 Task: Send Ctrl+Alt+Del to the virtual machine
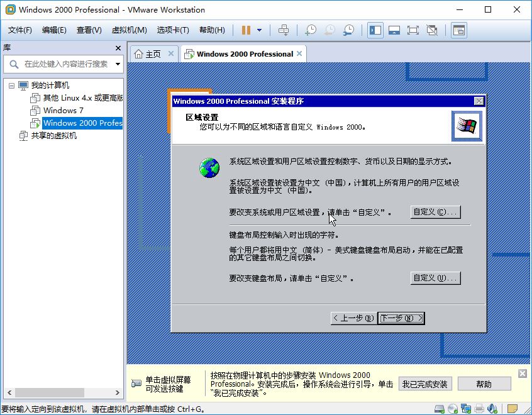pyautogui.click(x=284, y=30)
